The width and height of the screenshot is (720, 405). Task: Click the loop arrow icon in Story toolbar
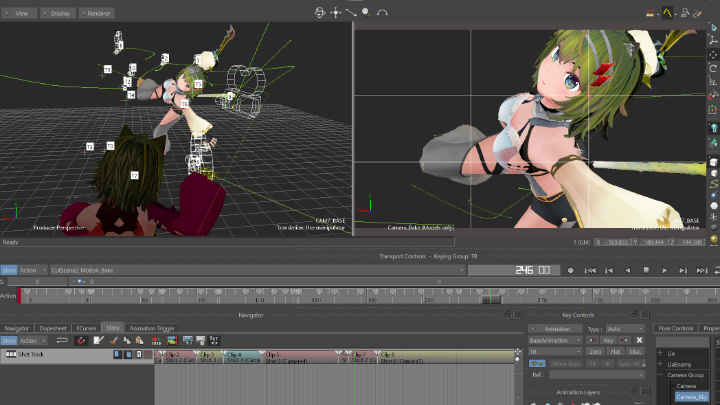coord(62,340)
